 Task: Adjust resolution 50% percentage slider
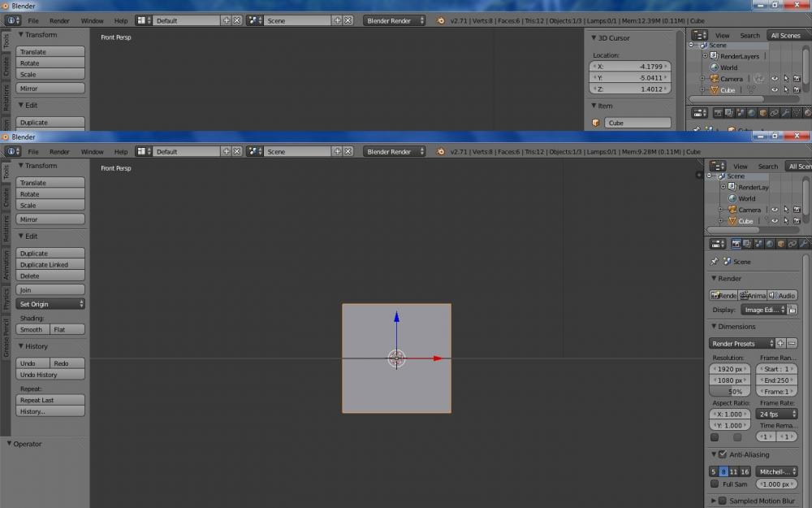730,392
